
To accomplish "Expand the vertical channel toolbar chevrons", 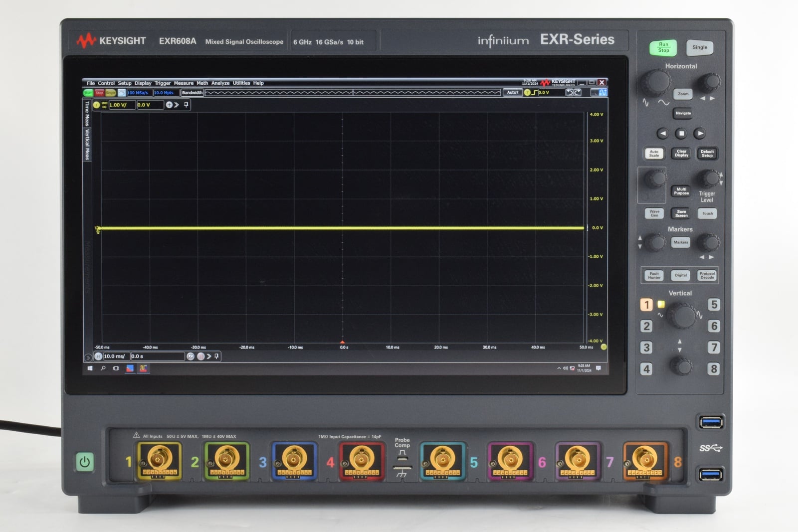I will click(x=177, y=105).
